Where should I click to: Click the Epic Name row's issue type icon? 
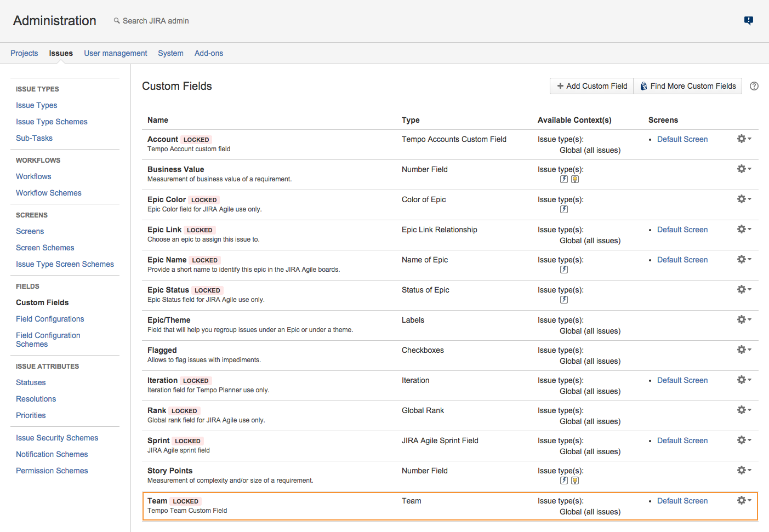(563, 269)
